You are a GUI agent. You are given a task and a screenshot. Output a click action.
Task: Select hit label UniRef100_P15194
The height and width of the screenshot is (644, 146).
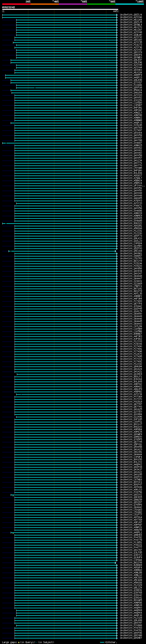click(131, 263)
